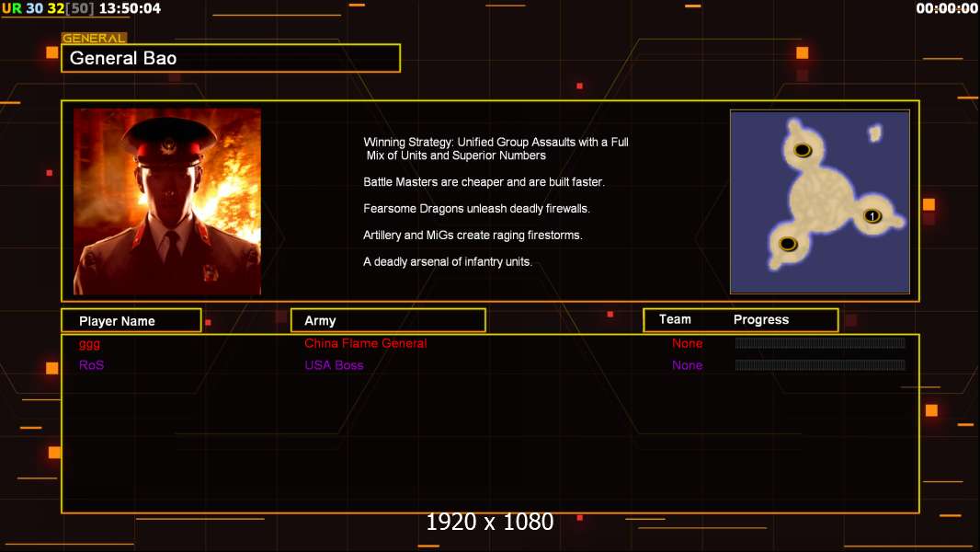This screenshot has height=552, width=980.
Task: Click the USA Boss army entry
Action: coord(334,365)
